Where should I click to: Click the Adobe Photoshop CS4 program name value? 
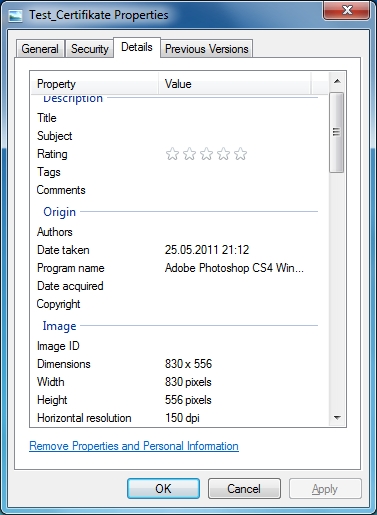(x=234, y=268)
